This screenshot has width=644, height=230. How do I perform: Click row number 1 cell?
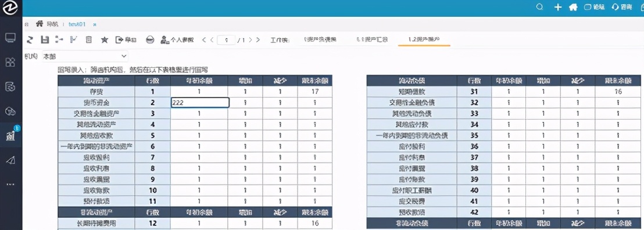(x=153, y=92)
